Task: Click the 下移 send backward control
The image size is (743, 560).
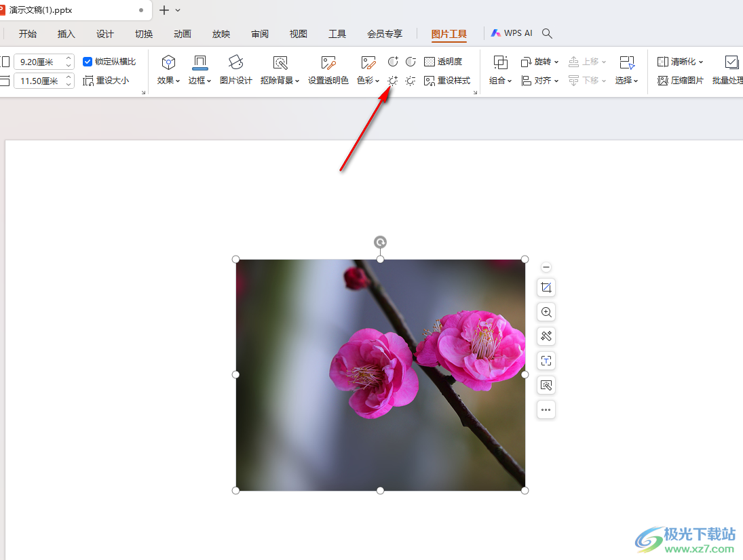Action: [588, 81]
